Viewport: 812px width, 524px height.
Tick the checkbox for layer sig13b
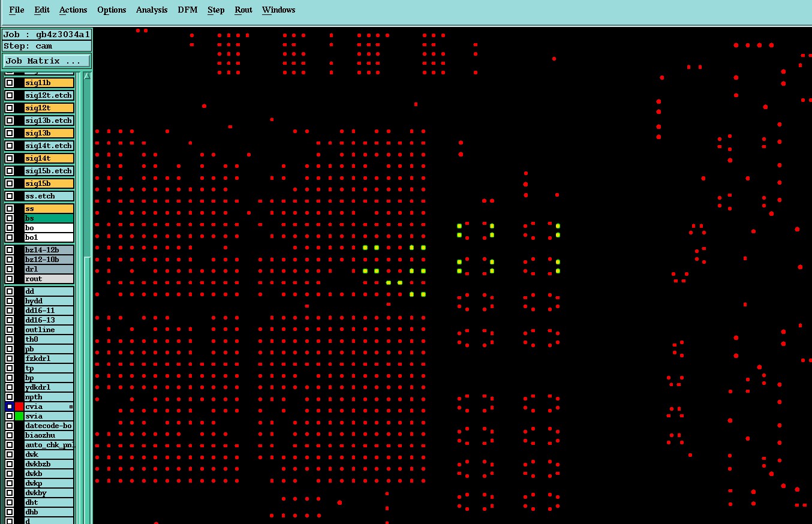click(x=10, y=133)
